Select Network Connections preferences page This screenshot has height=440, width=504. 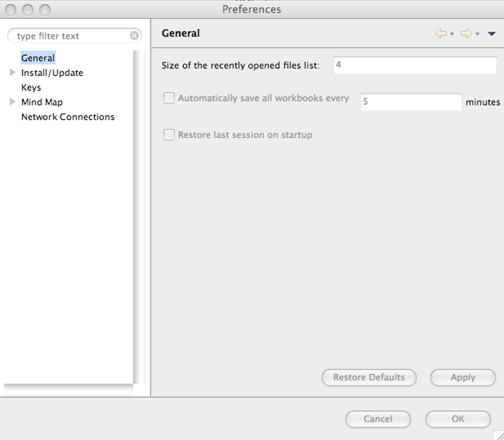(68, 117)
